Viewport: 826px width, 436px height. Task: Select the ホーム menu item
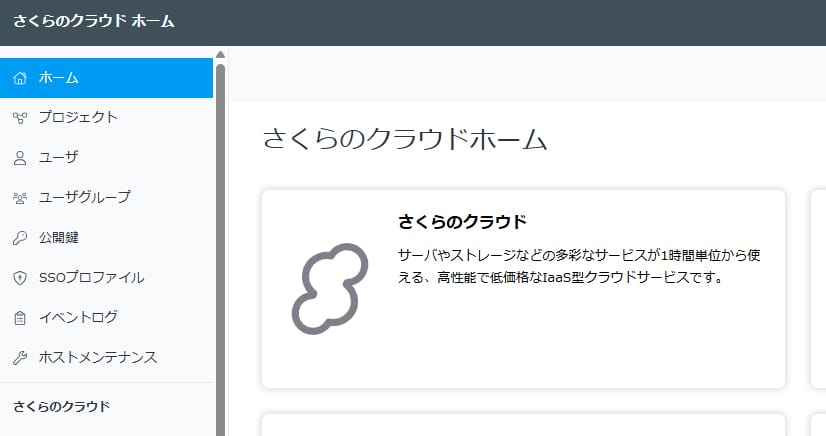pyautogui.click(x=59, y=78)
